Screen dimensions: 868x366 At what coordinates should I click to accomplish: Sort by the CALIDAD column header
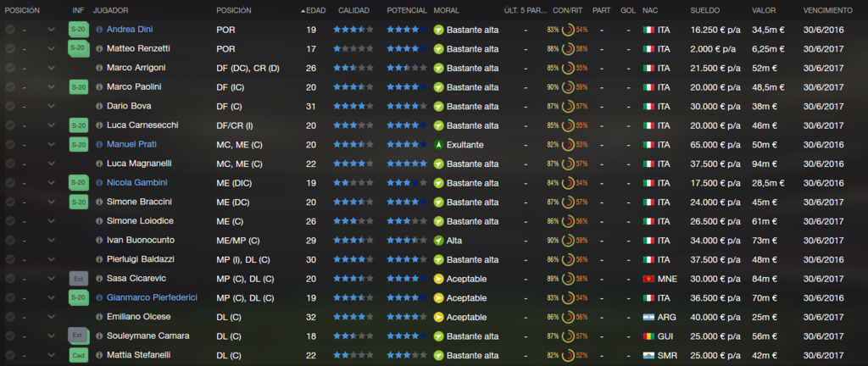(353, 10)
